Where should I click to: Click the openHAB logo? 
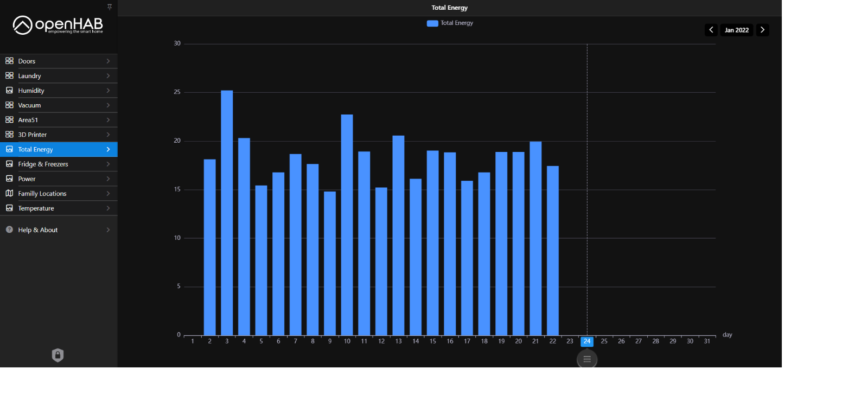[x=58, y=25]
